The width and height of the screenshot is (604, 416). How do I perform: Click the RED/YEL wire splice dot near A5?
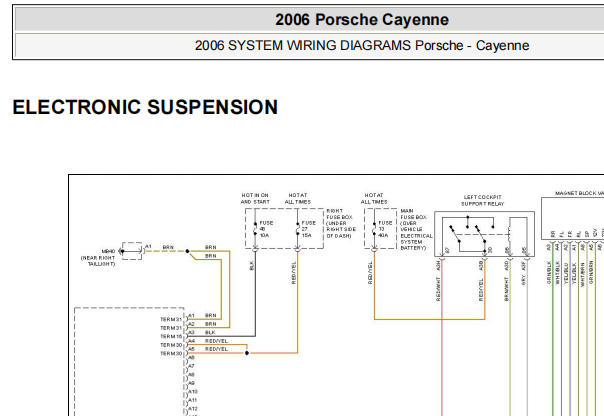pyautogui.click(x=247, y=353)
